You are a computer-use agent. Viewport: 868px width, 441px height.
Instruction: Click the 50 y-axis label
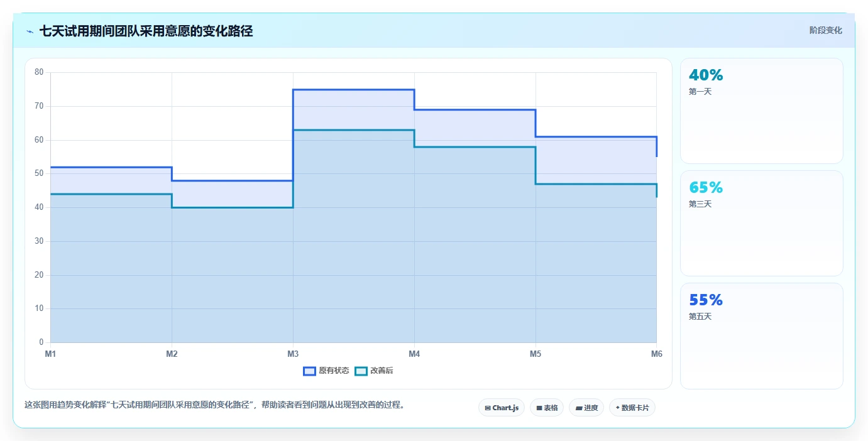pyautogui.click(x=39, y=173)
